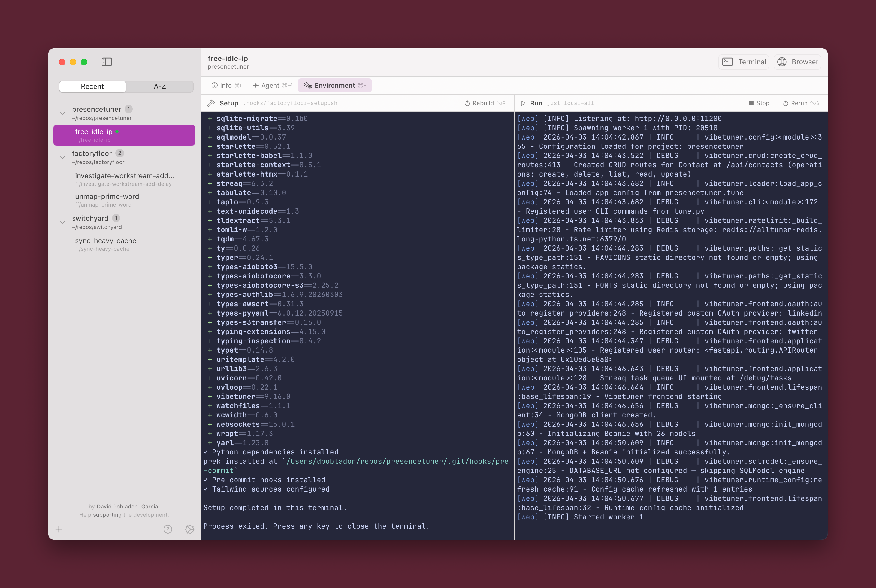The image size is (876, 588).
Task: Toggle the sidebar panel icon
Action: tap(107, 62)
